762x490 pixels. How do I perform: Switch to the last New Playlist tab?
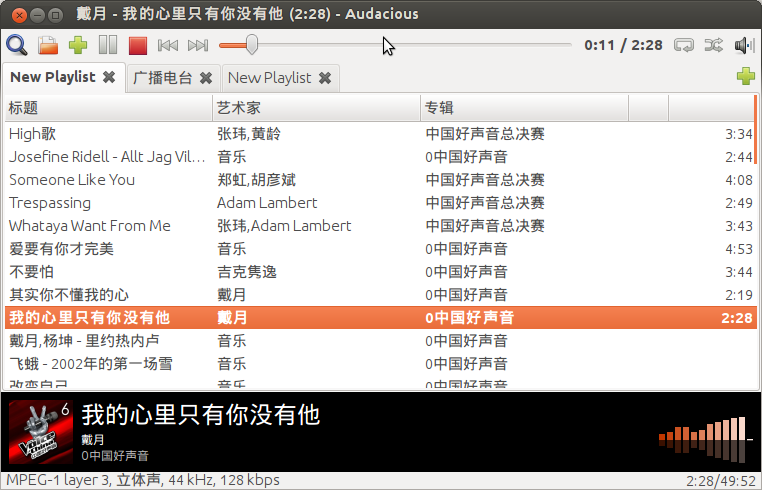coord(269,78)
